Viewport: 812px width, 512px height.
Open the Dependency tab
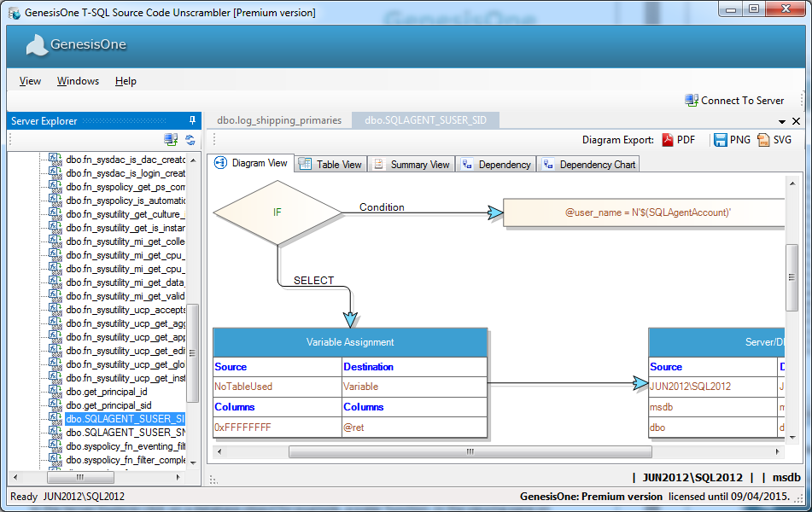(496, 165)
